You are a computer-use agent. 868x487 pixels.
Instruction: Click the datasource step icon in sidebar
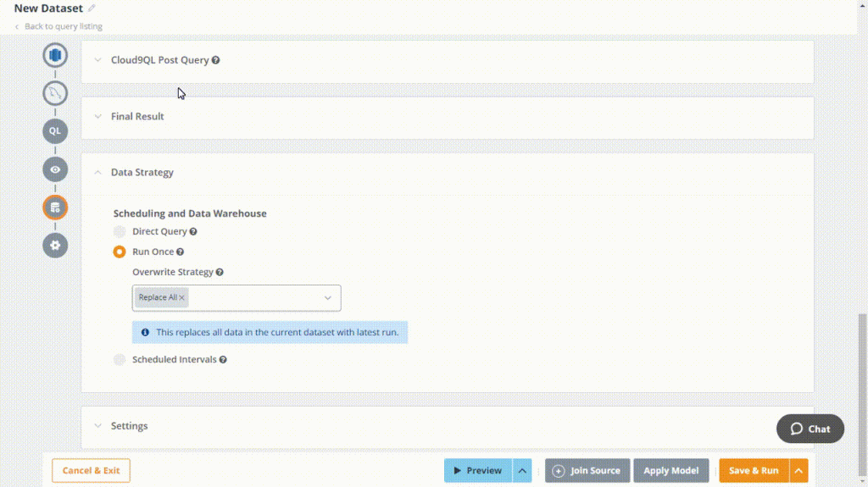55,55
